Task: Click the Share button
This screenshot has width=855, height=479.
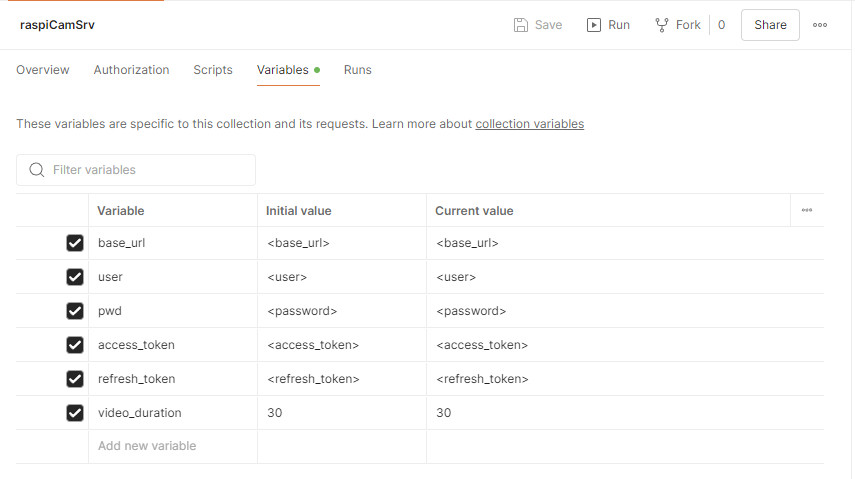Action: point(770,25)
